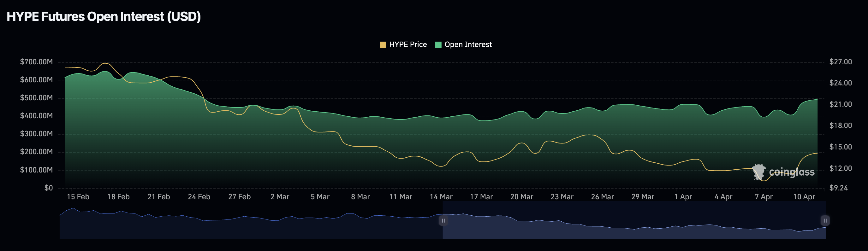Screen dimensions: 868x251
Task: Click the $27.00 price axis label
Action: point(840,62)
